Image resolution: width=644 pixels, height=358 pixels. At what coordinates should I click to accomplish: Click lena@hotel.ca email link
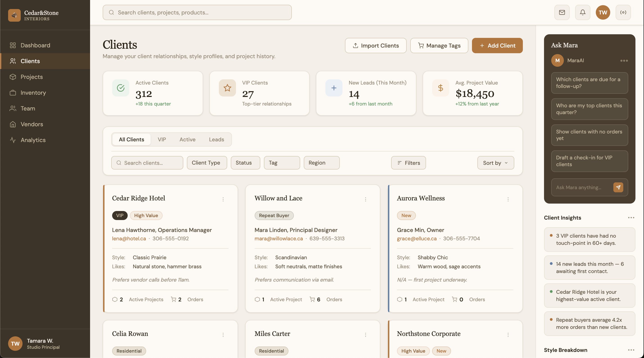coord(129,239)
